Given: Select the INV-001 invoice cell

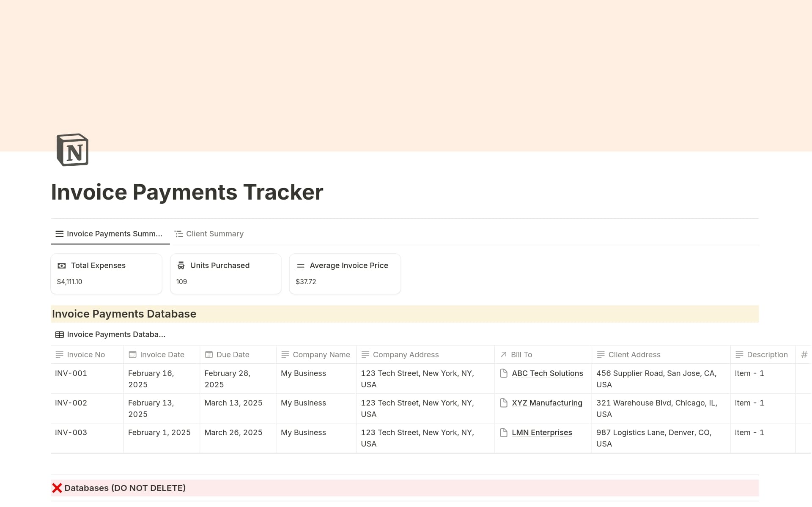Looking at the screenshot, I should click(71, 373).
